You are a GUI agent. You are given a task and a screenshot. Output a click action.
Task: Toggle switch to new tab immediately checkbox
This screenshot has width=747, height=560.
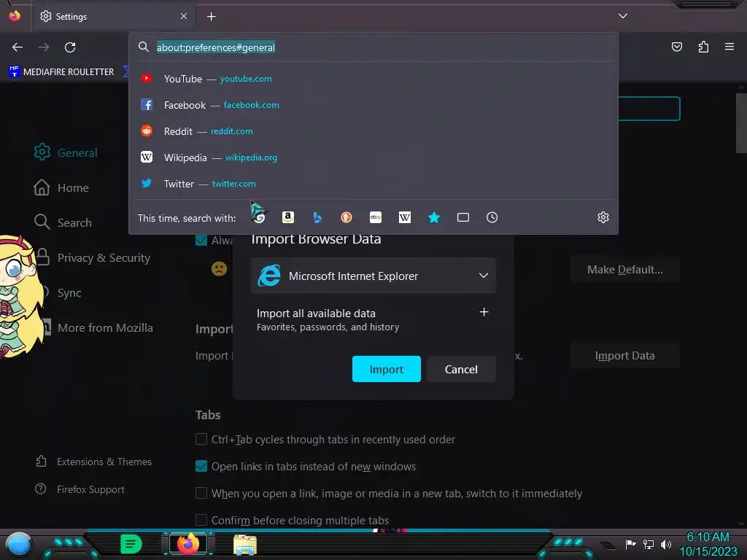pyautogui.click(x=201, y=493)
